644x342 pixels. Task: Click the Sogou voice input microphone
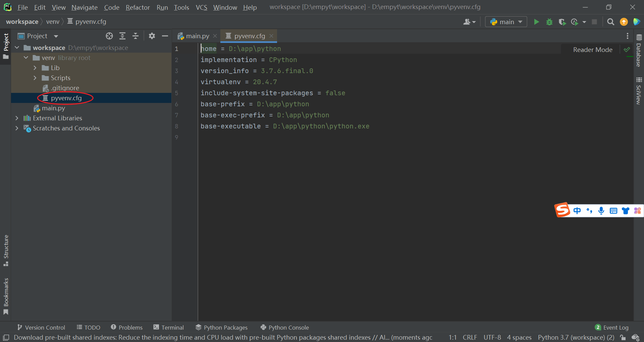[x=601, y=211]
